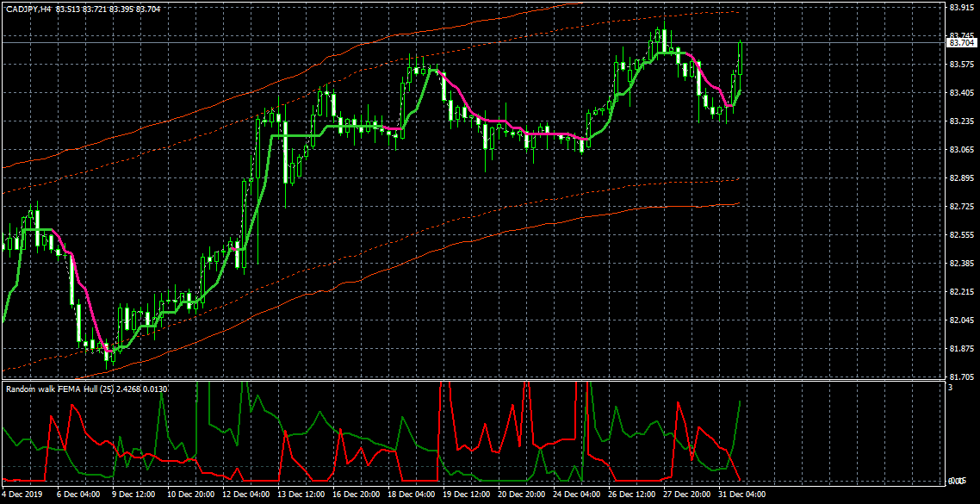Click the 82.215 price axis label

(961, 291)
